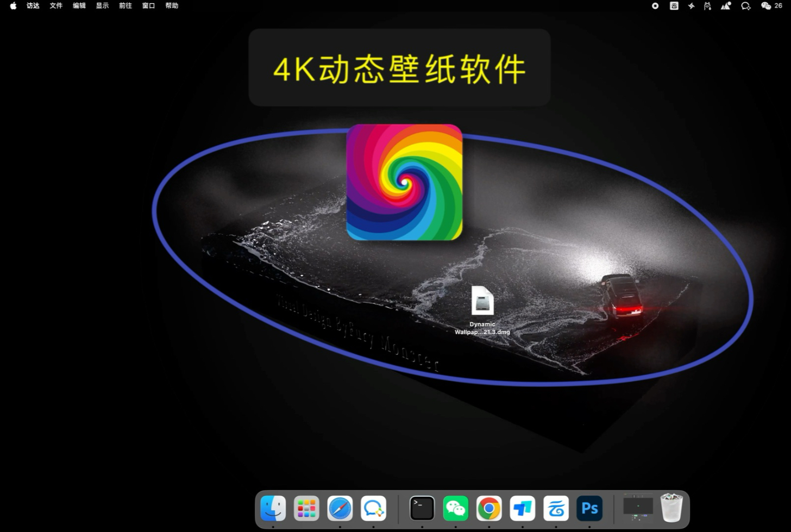Click the minimized window thumbnail in the Dock
Viewport: 791px width, 532px height.
click(638, 508)
